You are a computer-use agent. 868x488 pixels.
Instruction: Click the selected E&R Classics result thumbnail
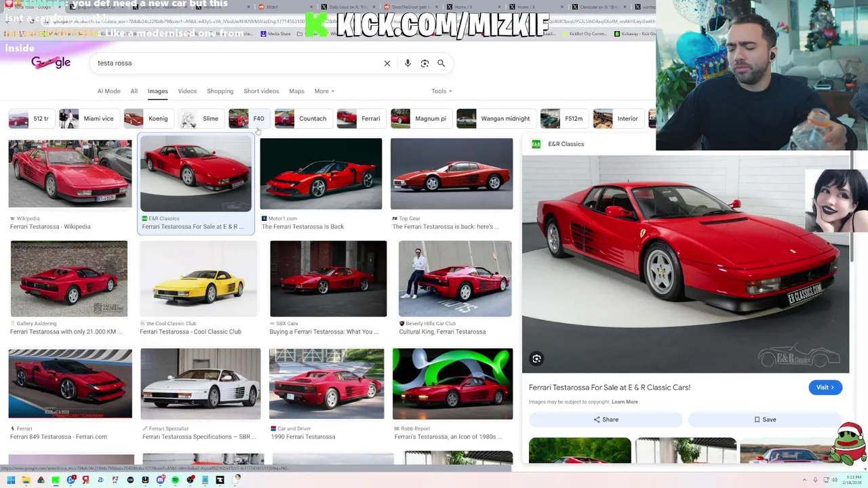pos(196,174)
